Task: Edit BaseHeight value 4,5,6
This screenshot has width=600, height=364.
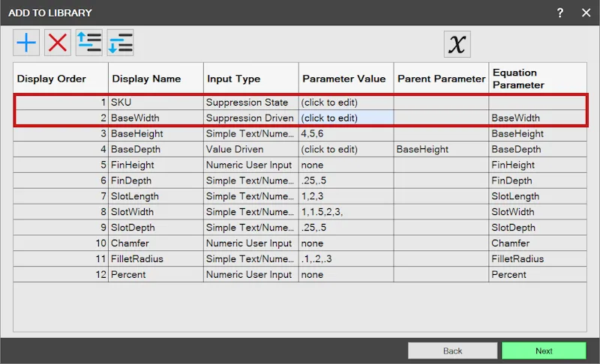Action: click(346, 133)
